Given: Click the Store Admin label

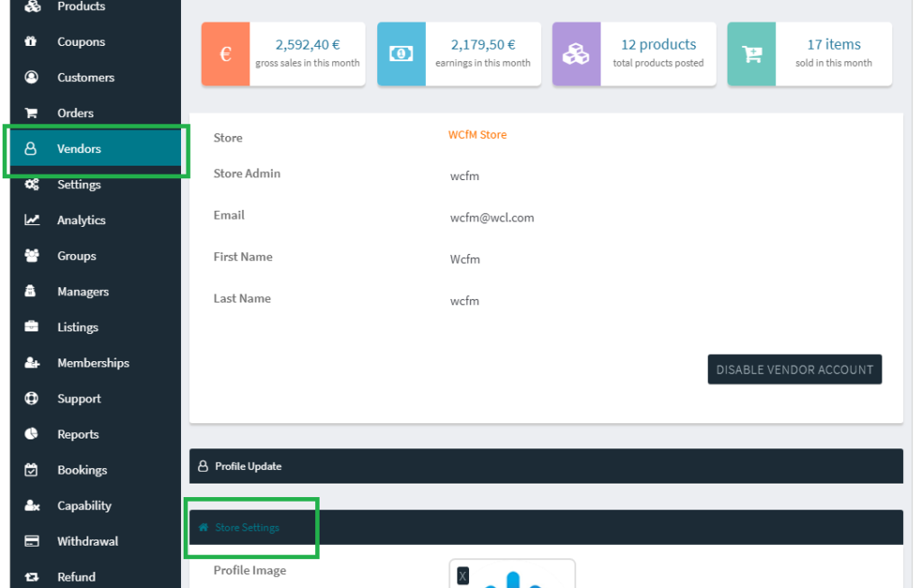Looking at the screenshot, I should 247,174.
